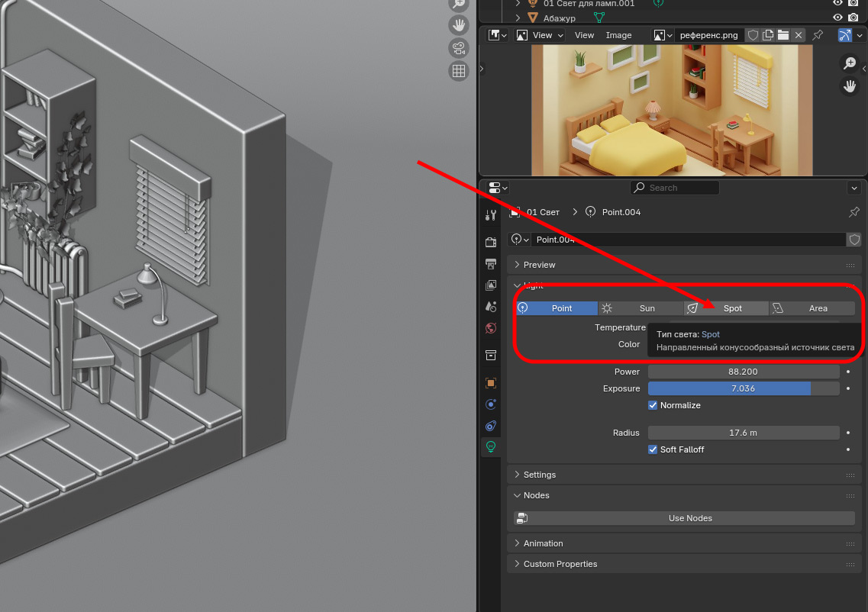
Task: Open the Image menu in image editor
Action: pyautogui.click(x=618, y=35)
